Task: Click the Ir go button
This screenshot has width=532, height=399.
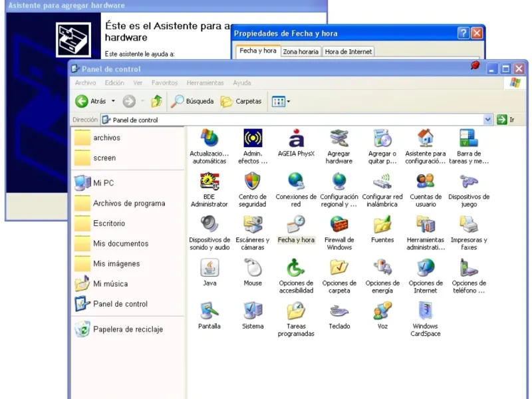Action: (505, 120)
